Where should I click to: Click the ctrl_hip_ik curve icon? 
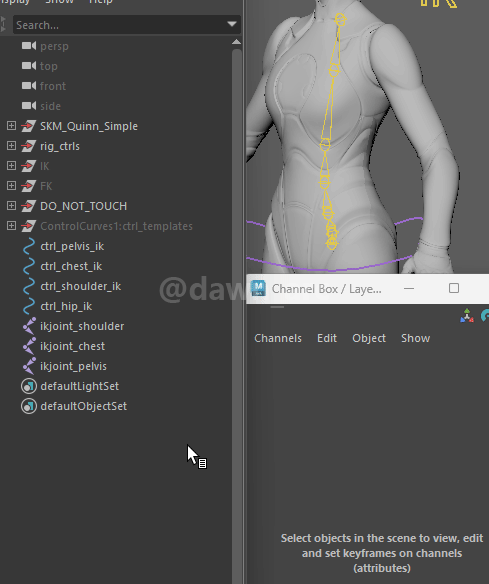point(29,306)
